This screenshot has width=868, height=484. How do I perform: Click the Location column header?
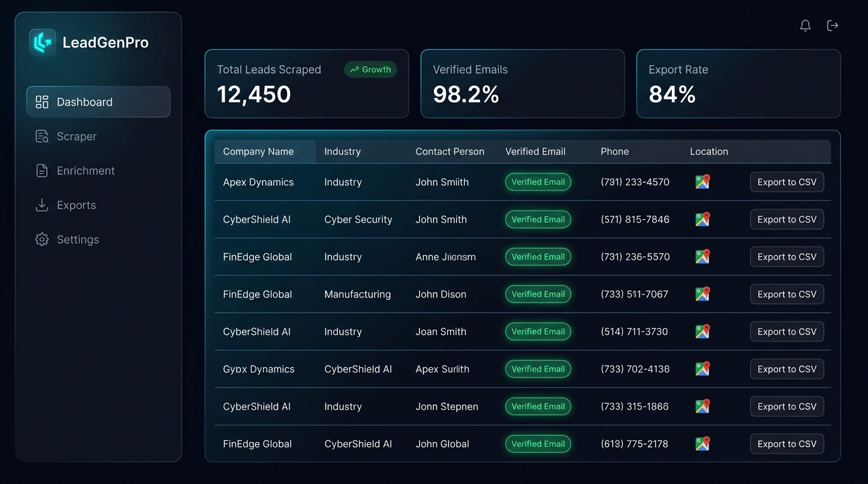(709, 151)
